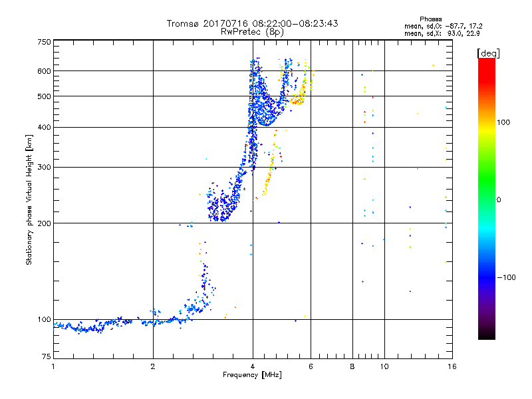Click the 'Phases' header text

click(x=430, y=19)
